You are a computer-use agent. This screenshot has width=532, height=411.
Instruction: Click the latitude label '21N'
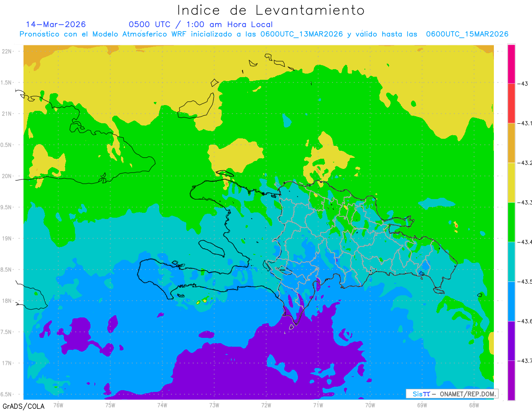(8, 114)
